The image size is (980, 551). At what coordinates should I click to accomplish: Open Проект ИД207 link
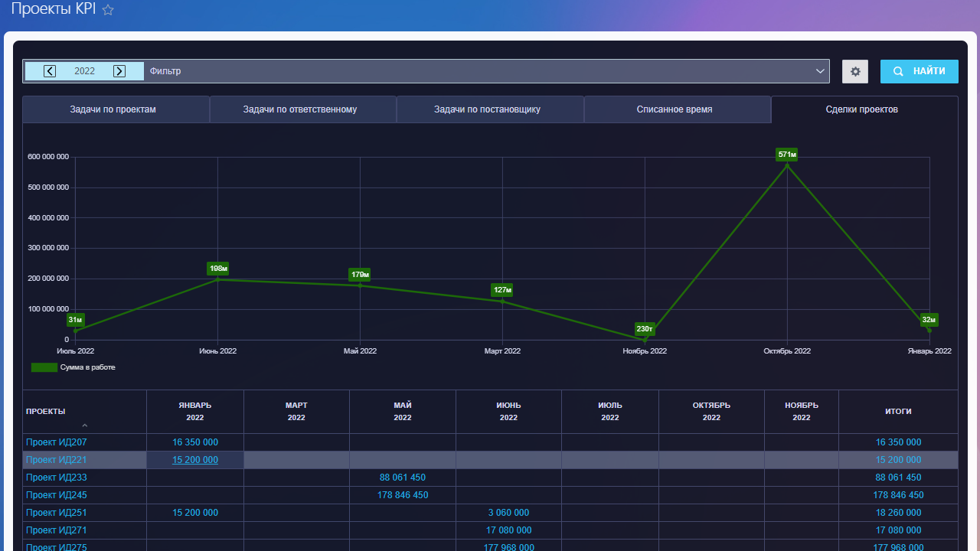[x=56, y=442]
